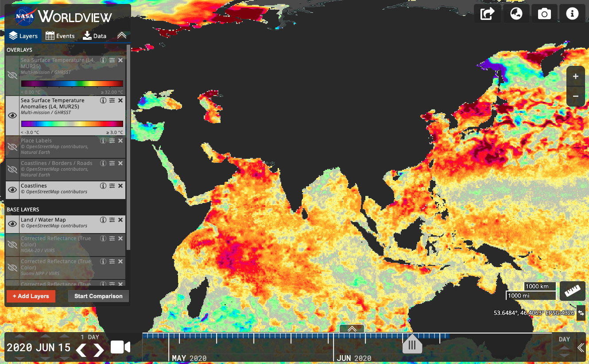Remove the Land / Water Map layer
This screenshot has height=364, width=589.
pos(120,220)
